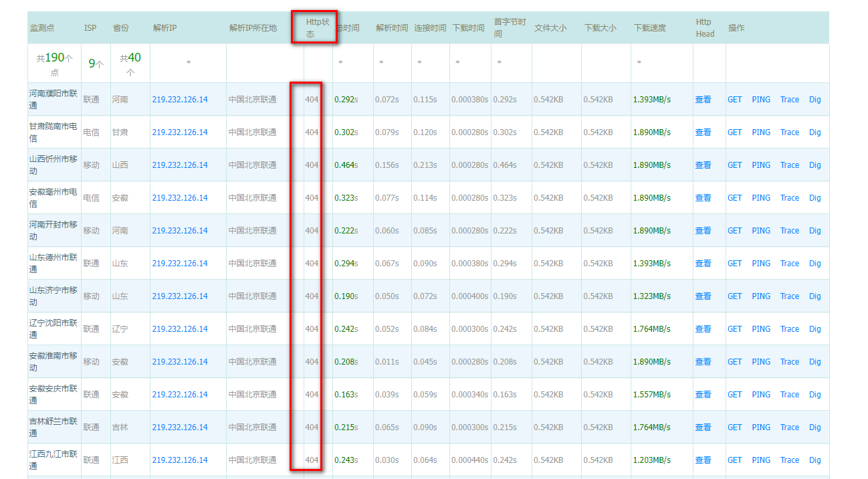Click 中国北京联通 location in 江西九江市联通 row
Screen dimensions: 868x479
pos(252,460)
